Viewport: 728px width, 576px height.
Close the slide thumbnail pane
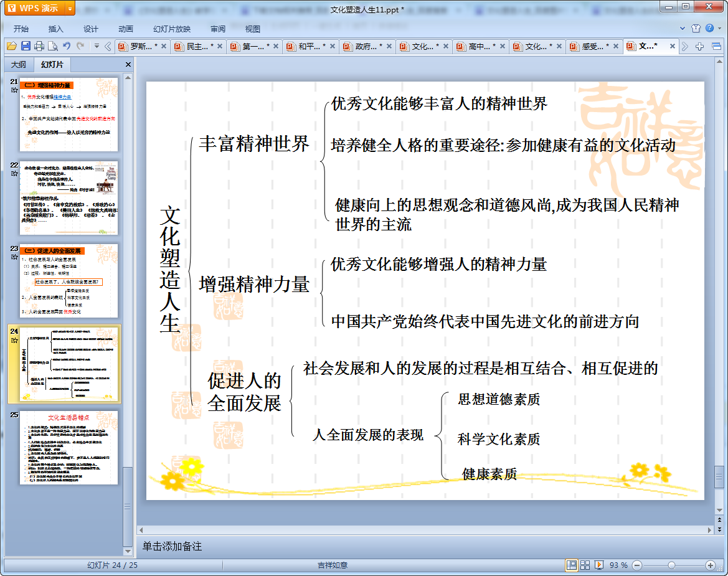[x=128, y=65]
